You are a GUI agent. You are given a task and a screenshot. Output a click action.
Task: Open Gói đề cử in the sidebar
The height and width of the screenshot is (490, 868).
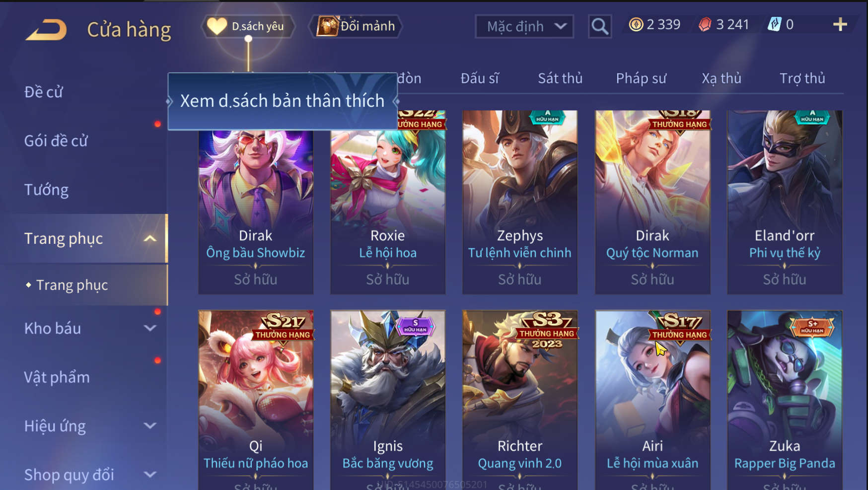pos(56,141)
